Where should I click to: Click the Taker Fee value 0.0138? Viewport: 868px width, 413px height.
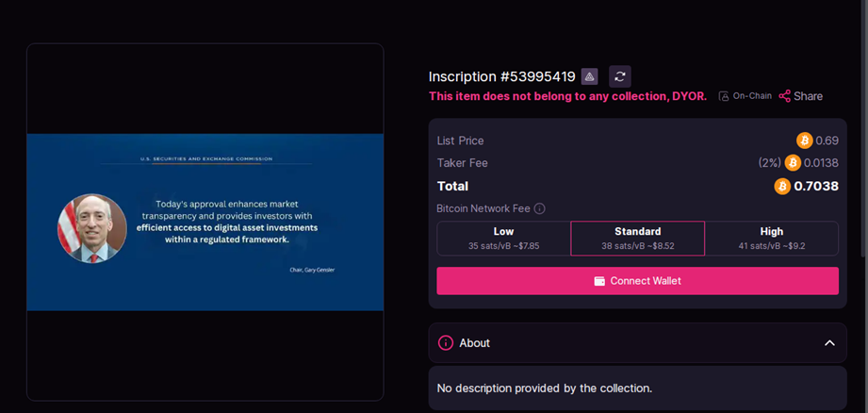pyautogui.click(x=821, y=163)
